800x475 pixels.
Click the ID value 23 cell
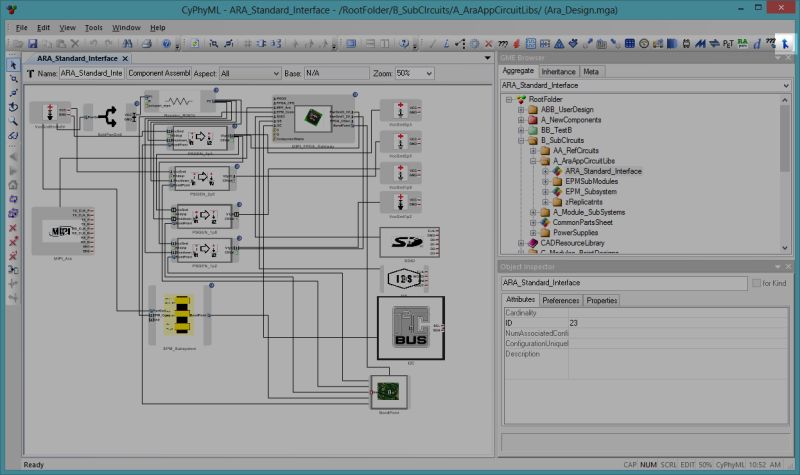(x=678, y=323)
